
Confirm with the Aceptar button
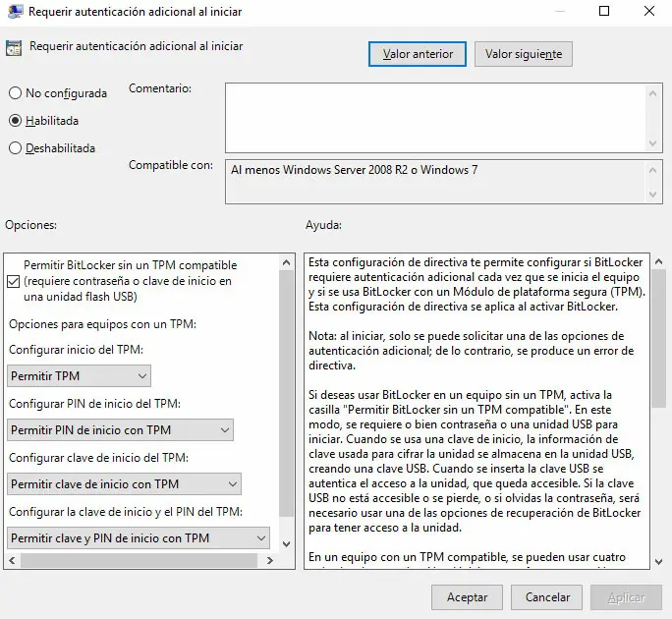(x=467, y=597)
